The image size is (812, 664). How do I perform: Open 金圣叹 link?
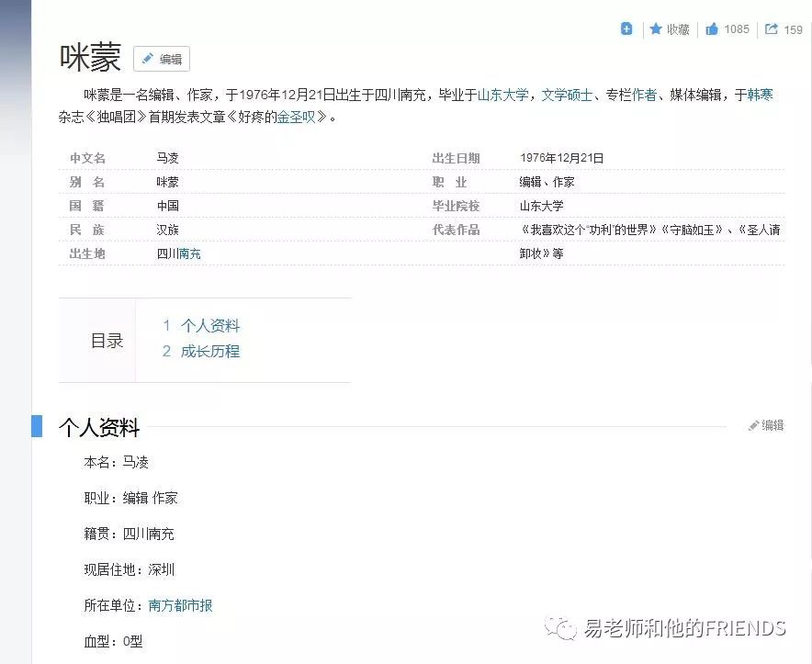(296, 117)
